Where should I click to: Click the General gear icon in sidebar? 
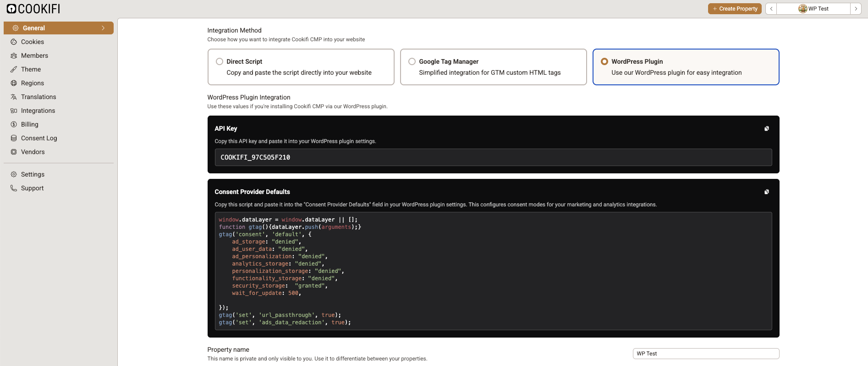pyautogui.click(x=16, y=28)
